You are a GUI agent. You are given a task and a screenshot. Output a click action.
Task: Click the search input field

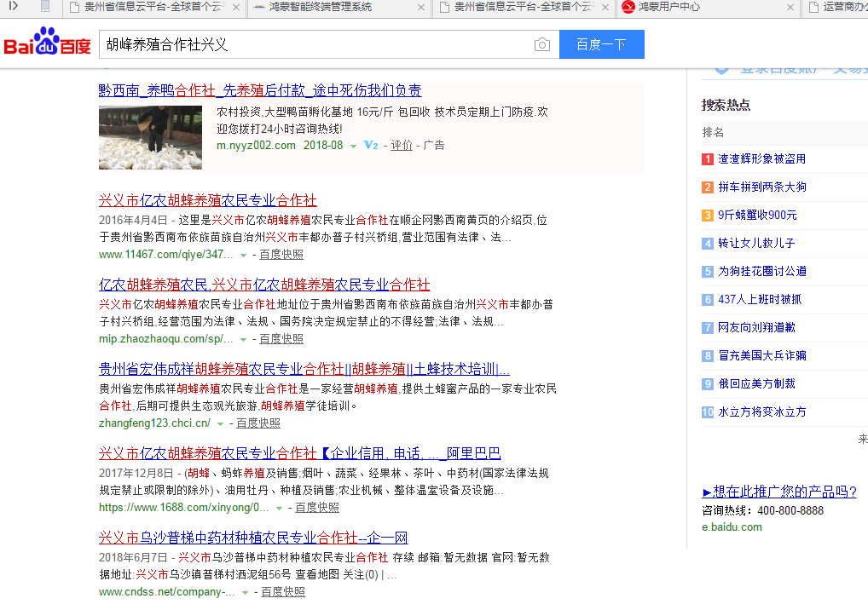point(315,44)
